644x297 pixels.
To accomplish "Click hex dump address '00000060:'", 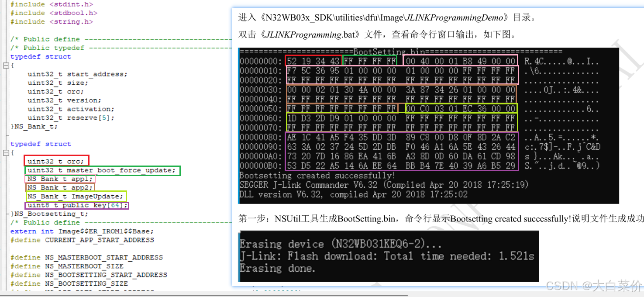I will [x=261, y=118].
